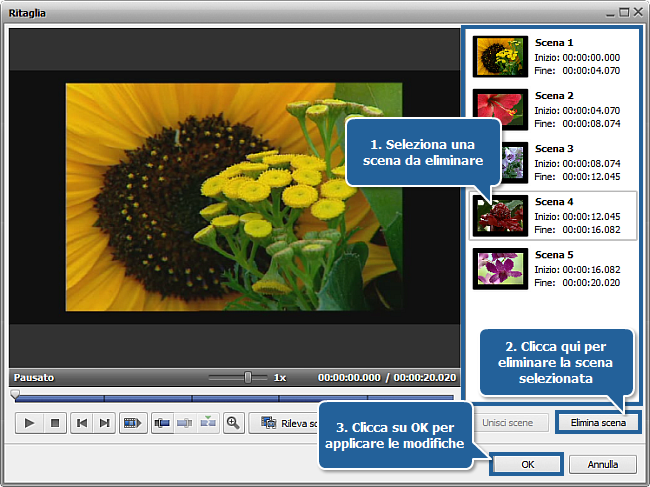The image size is (650, 487).
Task: Pick the Scena 5 purple flower thumbnail
Action: [x=500, y=267]
